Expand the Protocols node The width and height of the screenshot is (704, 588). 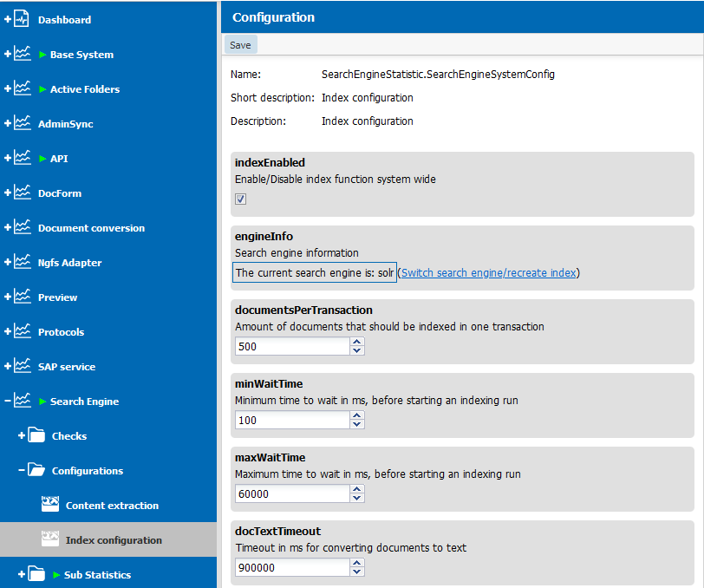click(8, 331)
